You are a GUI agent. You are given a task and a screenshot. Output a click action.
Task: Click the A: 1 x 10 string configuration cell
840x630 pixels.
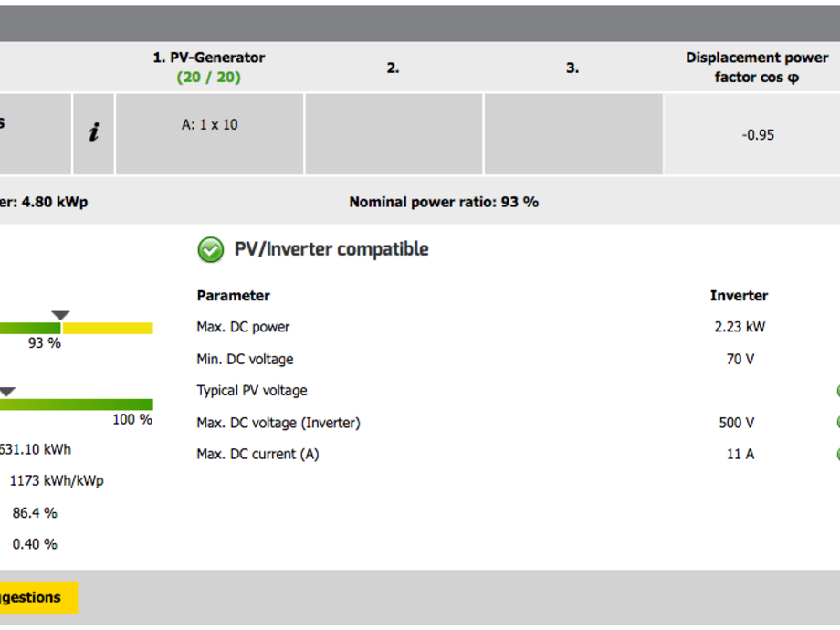[x=209, y=125]
